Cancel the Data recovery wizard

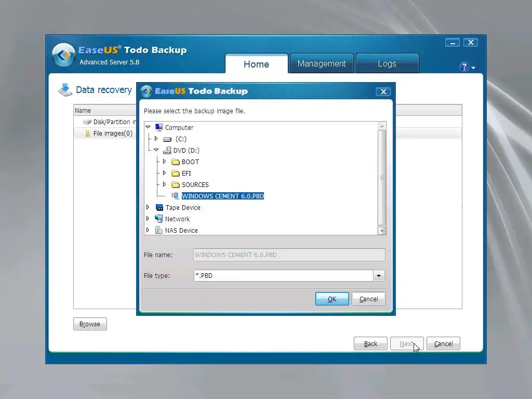pos(443,344)
